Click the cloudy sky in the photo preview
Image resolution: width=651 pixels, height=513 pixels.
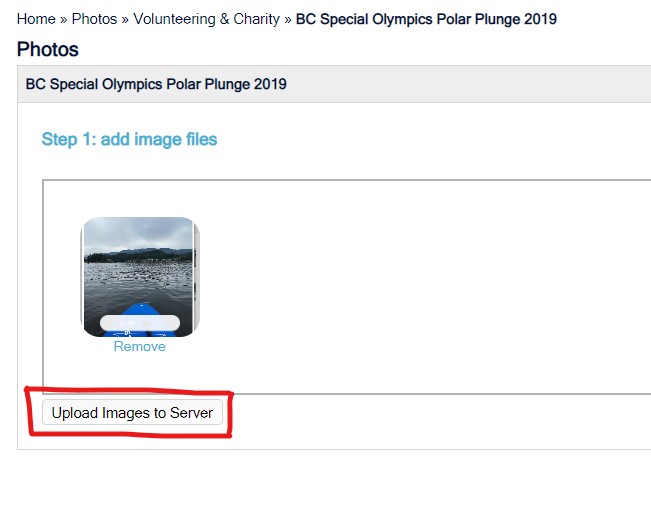coord(139,233)
